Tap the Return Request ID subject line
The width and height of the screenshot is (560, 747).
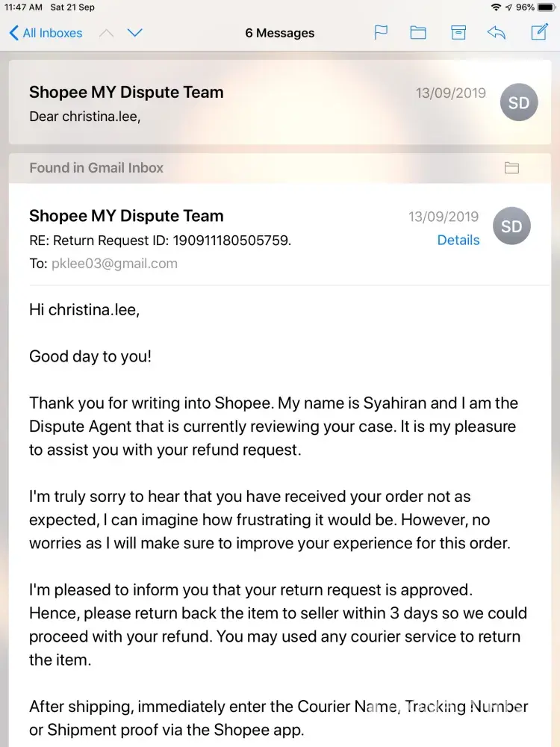[160, 240]
